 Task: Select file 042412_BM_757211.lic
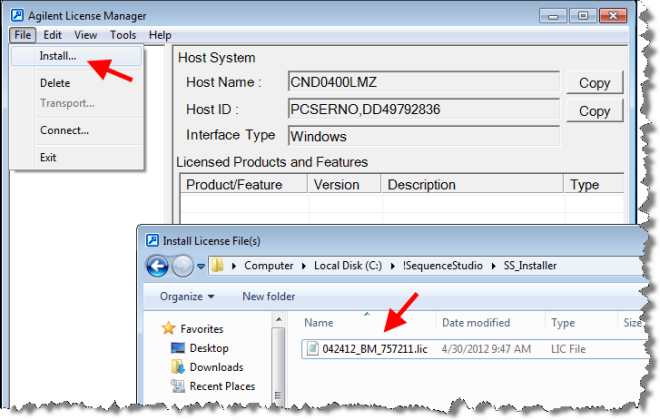pyautogui.click(x=375, y=349)
